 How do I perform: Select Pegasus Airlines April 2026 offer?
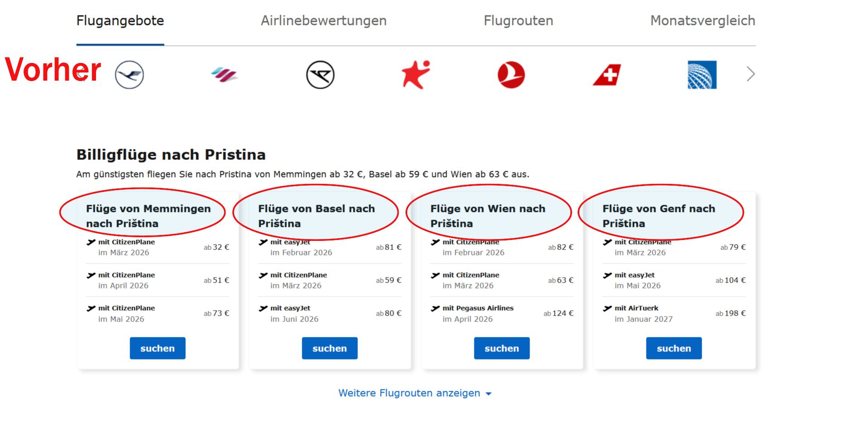pyautogui.click(x=502, y=313)
